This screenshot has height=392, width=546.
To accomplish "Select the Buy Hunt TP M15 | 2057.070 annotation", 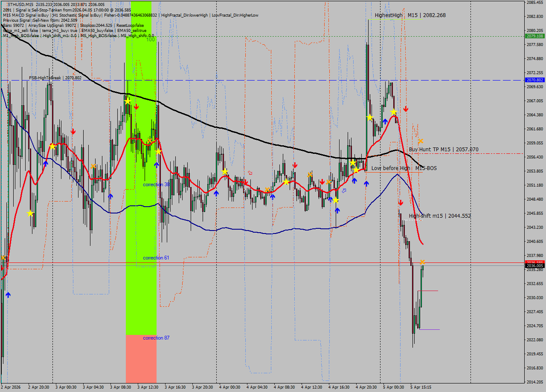I will pyautogui.click(x=443, y=149).
